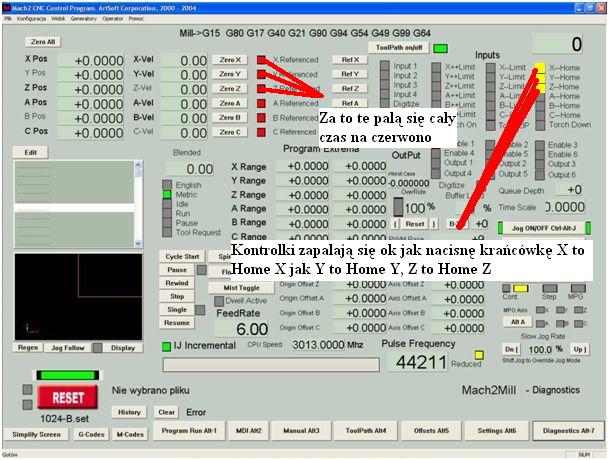Screen dimensions: 609x460
Task: Click the Display button
Action: 123,348
